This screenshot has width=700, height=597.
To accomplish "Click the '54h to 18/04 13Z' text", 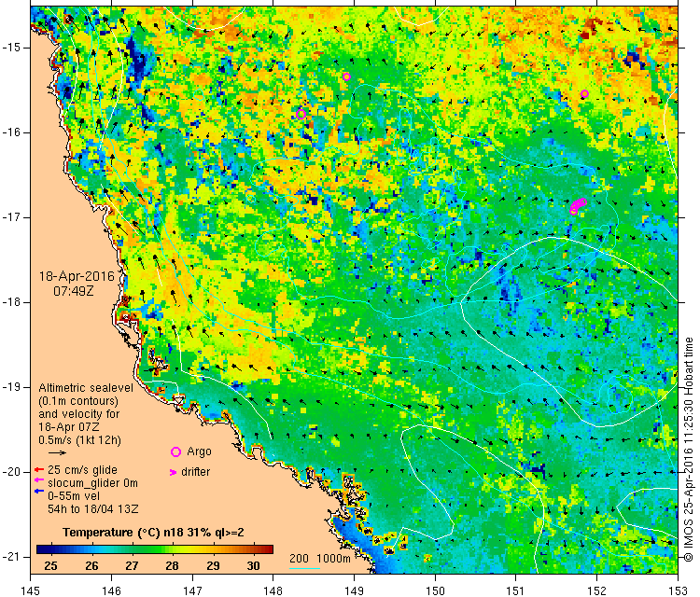I will (92, 508).
